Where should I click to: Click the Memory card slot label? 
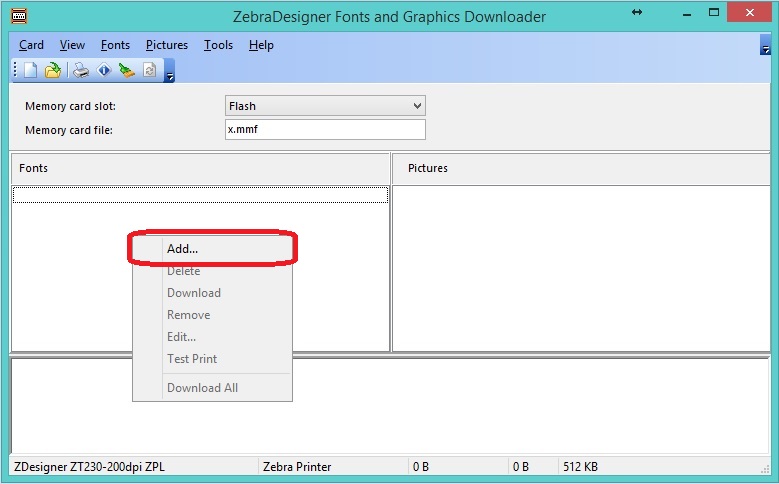click(70, 106)
